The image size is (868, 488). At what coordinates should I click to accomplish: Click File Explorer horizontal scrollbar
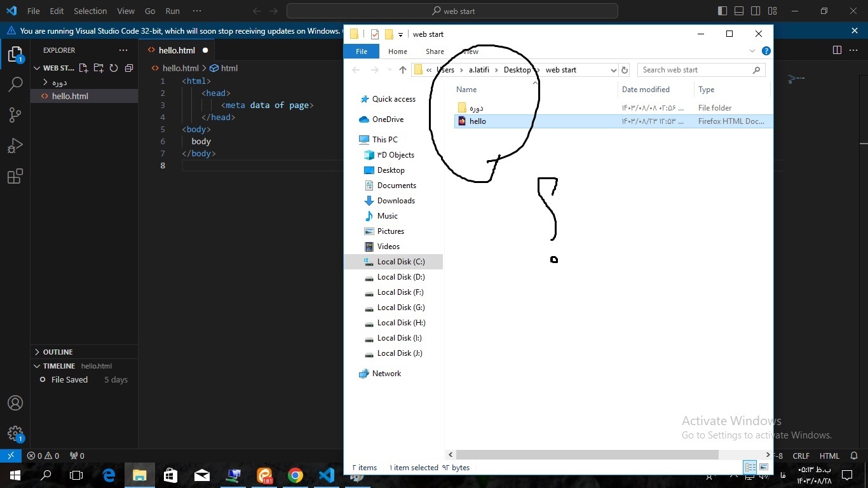(x=587, y=455)
